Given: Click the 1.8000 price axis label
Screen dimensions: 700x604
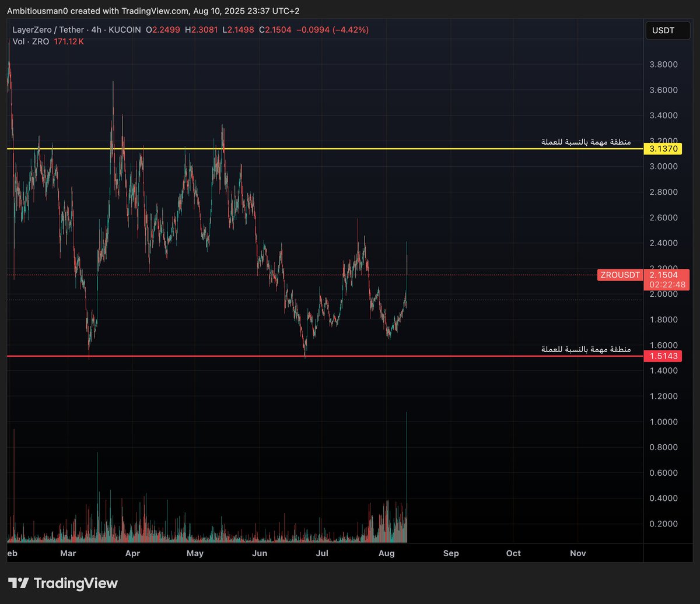Looking at the screenshot, I should (664, 319).
